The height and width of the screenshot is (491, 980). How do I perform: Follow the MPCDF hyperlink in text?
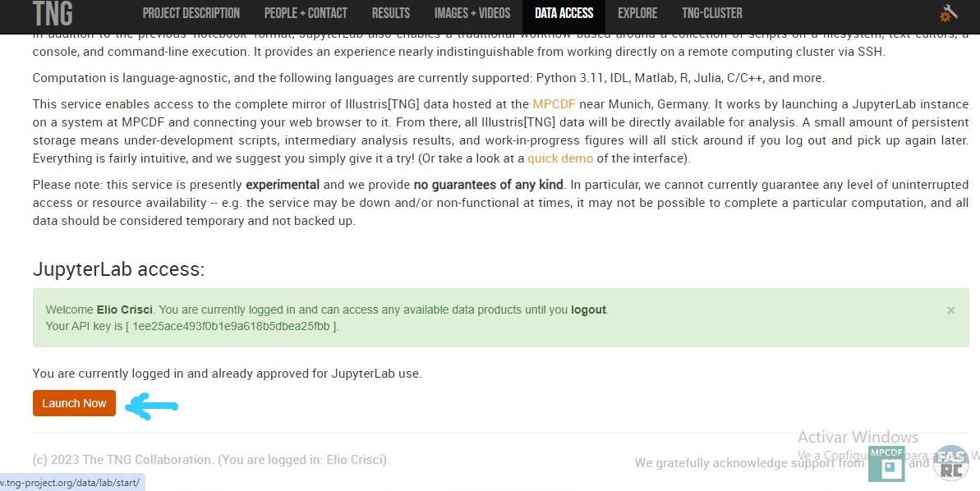[554, 103]
